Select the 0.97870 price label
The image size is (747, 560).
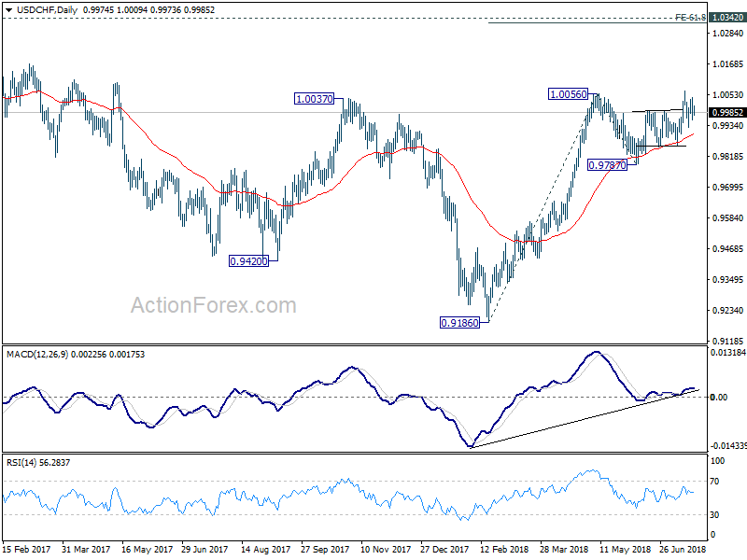[607, 165]
